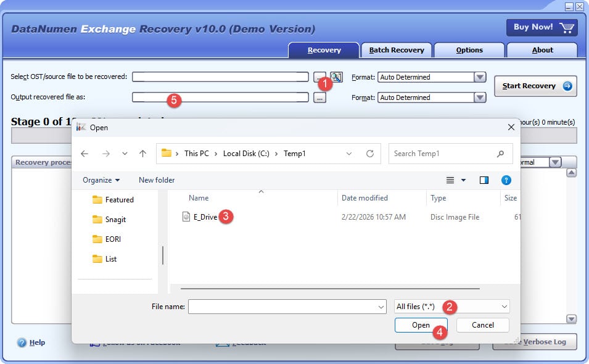
Task: Switch to the Batch Recovery tab
Action: tap(397, 50)
